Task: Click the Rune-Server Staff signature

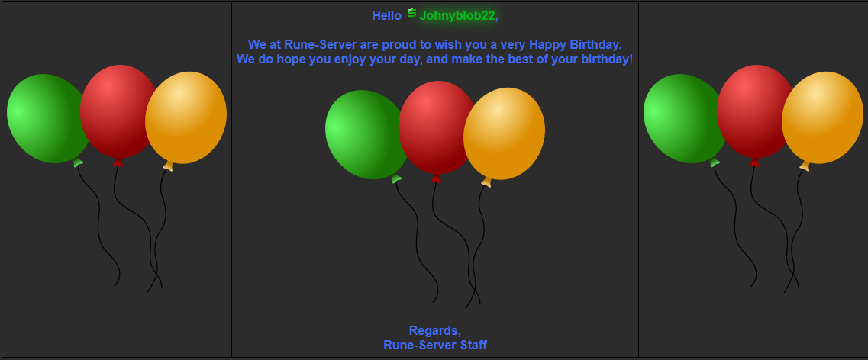Action: pos(434,345)
